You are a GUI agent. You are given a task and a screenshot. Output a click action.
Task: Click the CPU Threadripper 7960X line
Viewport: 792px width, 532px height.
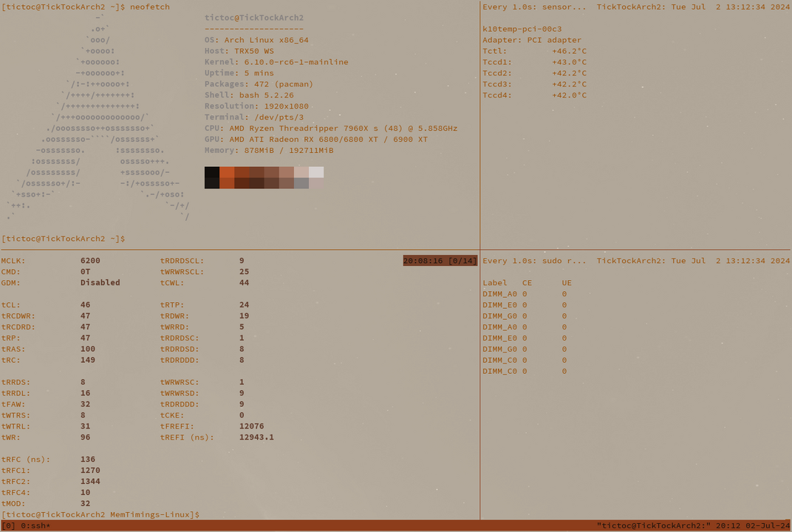(331, 128)
